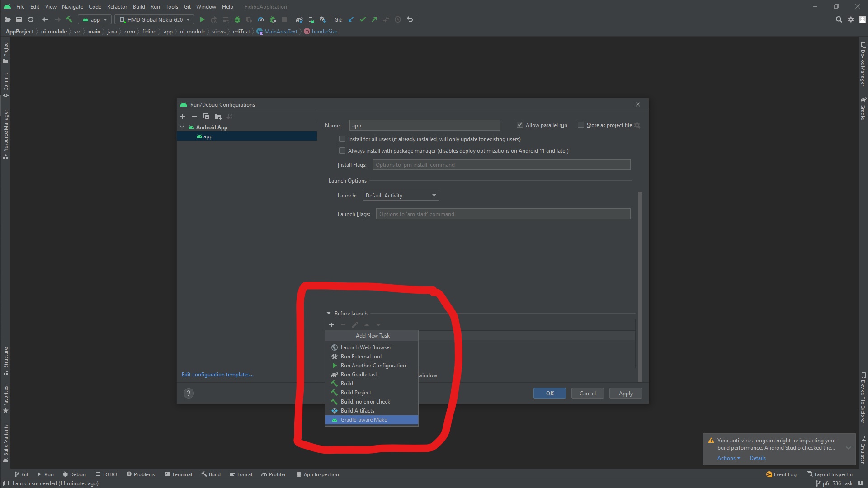This screenshot has width=868, height=488.
Task: Enable the Store as project file checkbox
Action: point(581,125)
